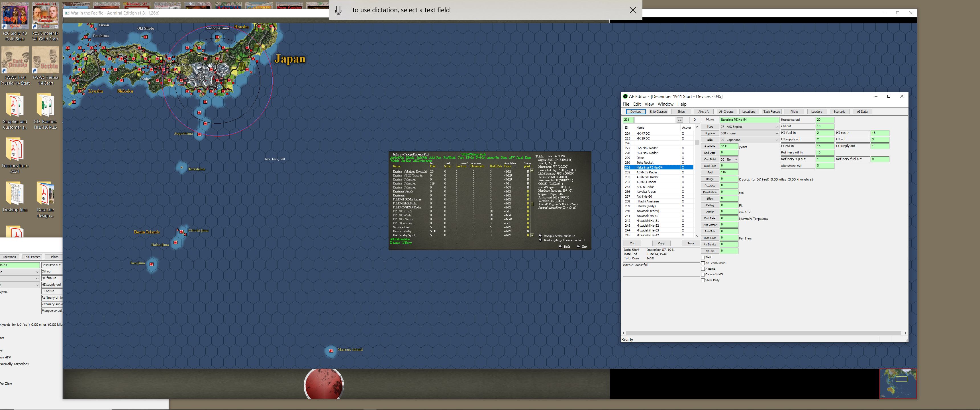Switch to the Aircraft section

(x=703, y=111)
